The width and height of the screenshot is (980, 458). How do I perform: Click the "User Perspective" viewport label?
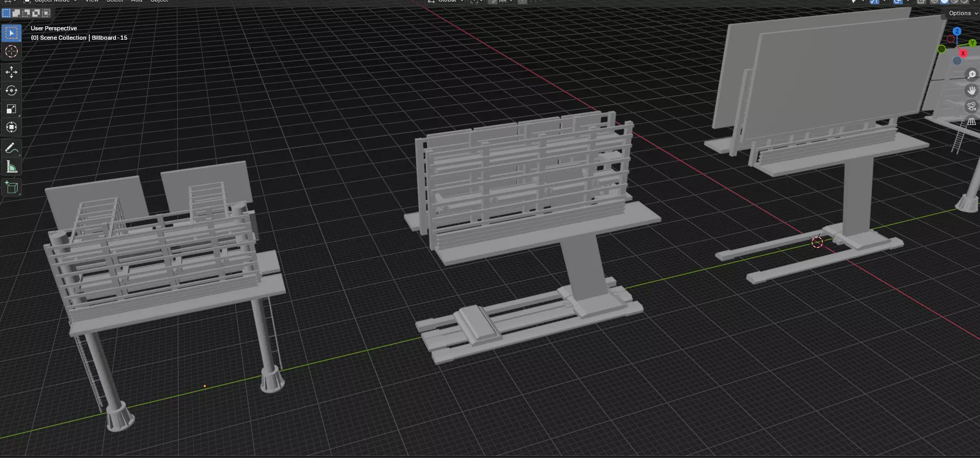pyautogui.click(x=54, y=28)
